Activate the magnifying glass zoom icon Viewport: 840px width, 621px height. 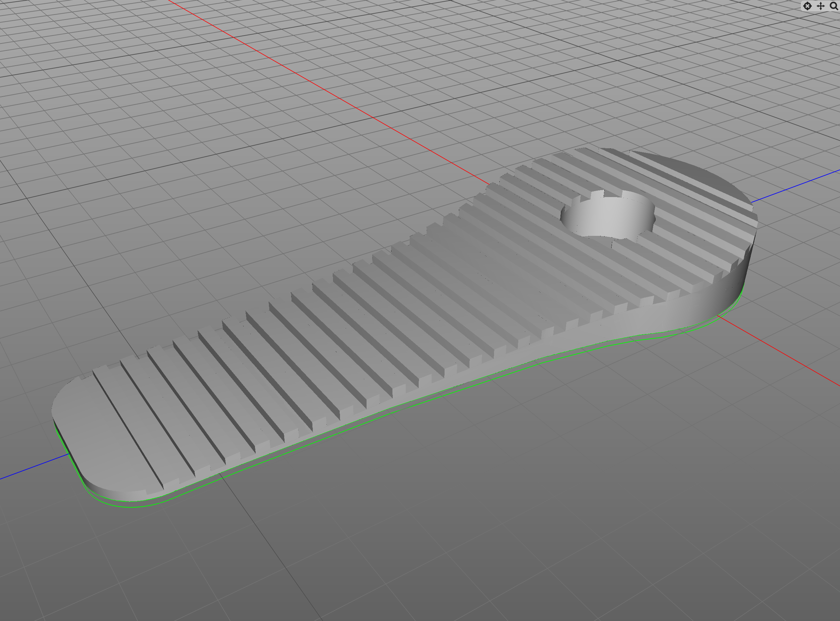coord(833,6)
